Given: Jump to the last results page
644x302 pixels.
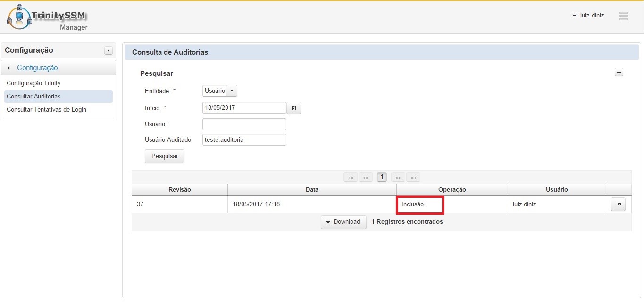Looking at the screenshot, I should [413, 178].
